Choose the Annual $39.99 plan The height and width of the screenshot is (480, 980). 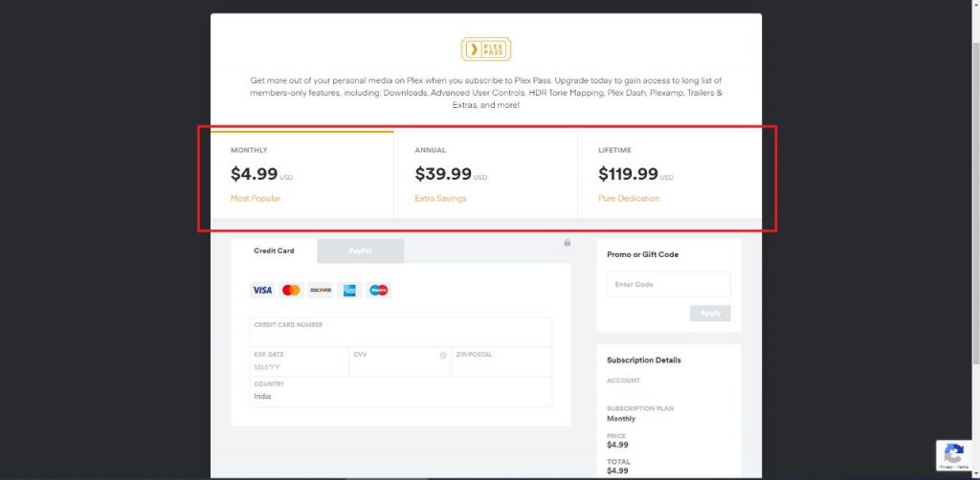click(x=485, y=175)
